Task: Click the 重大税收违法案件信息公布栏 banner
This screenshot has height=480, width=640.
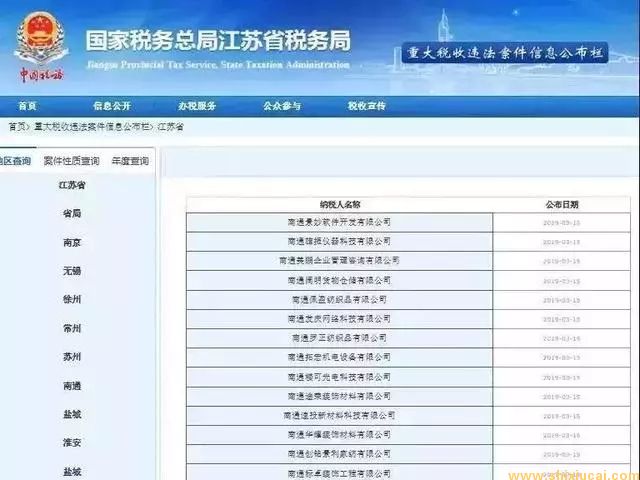Action: (x=505, y=53)
